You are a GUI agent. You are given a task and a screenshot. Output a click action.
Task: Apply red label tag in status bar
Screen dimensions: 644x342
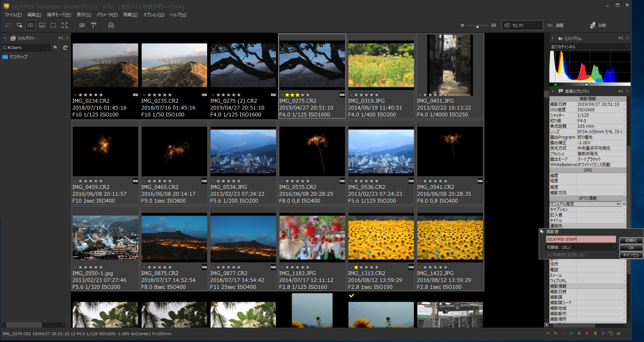pyautogui.click(x=587, y=333)
